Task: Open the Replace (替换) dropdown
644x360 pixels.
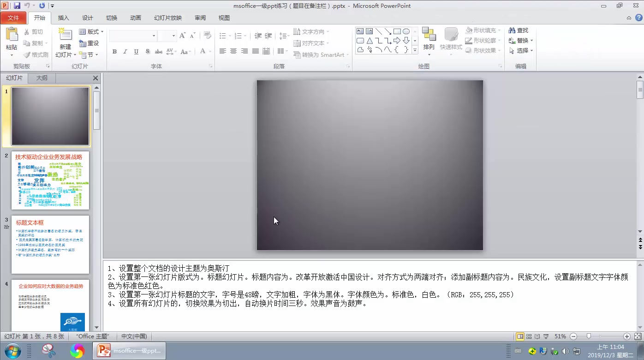Action: (x=521, y=41)
